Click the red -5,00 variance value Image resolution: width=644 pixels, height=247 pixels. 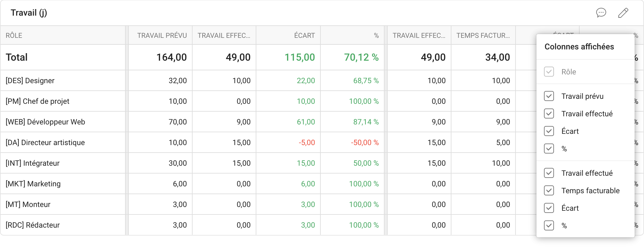307,143
